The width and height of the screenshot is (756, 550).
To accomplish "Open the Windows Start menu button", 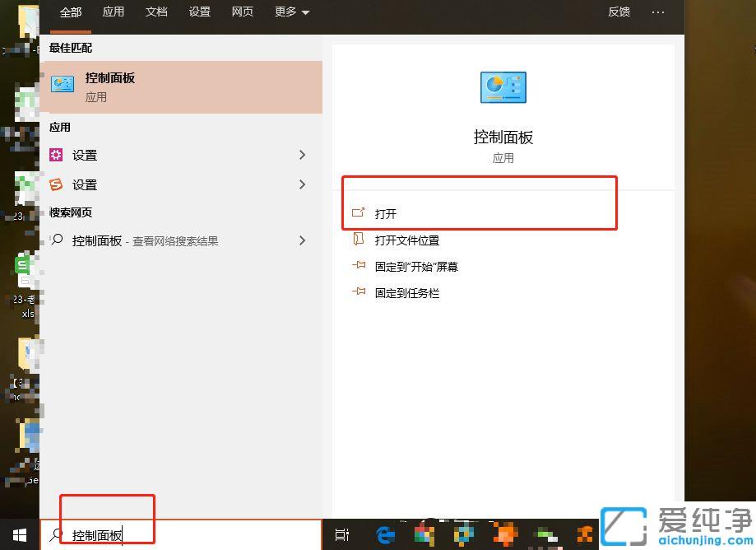I will click(18, 535).
